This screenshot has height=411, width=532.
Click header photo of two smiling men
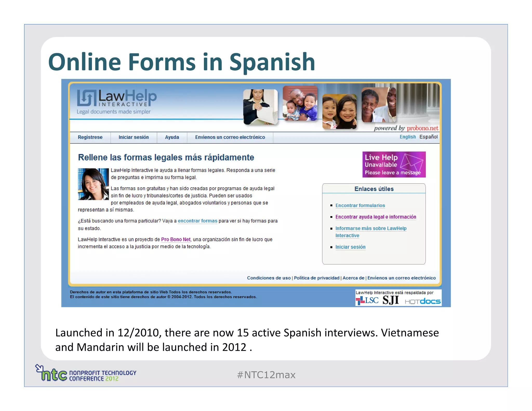coord(379,105)
